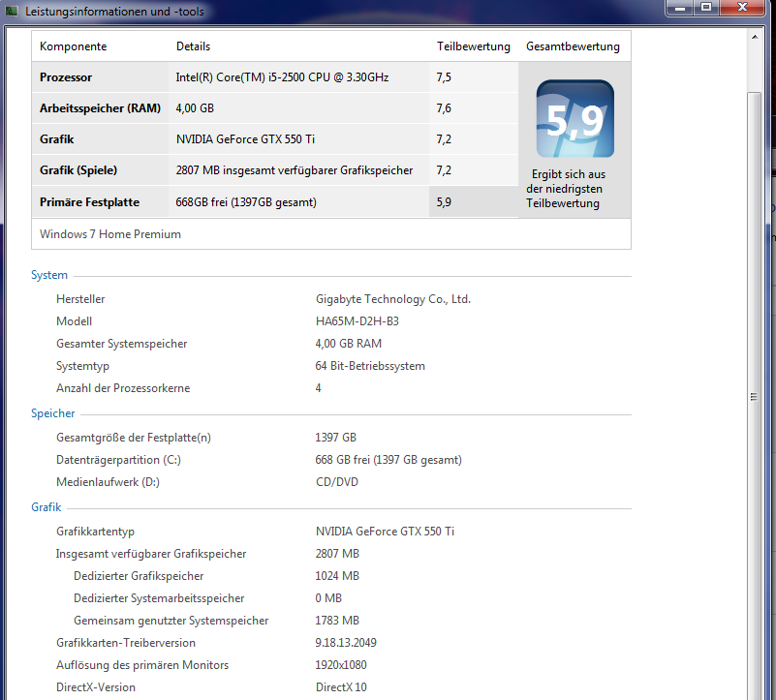Click the Gemeinsam genutzter Systemspeicher label
776x700 pixels.
point(171,621)
